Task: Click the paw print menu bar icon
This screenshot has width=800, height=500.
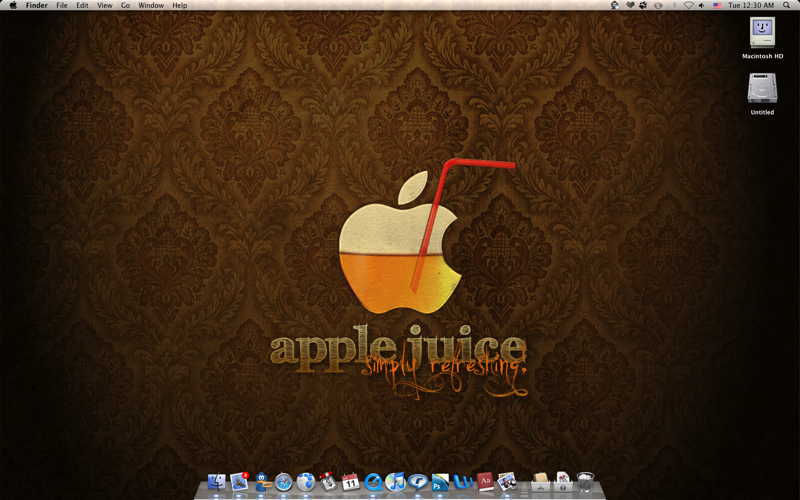Action: click(643, 5)
